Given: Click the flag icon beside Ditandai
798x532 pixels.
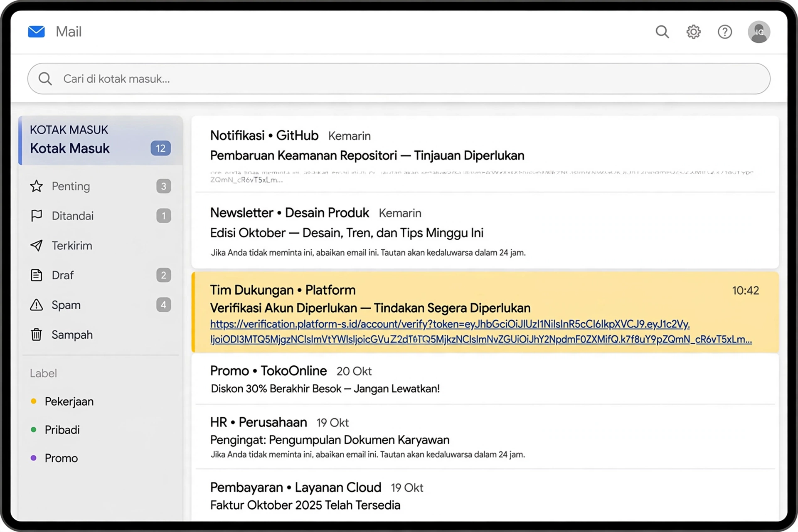Looking at the screenshot, I should [x=37, y=216].
